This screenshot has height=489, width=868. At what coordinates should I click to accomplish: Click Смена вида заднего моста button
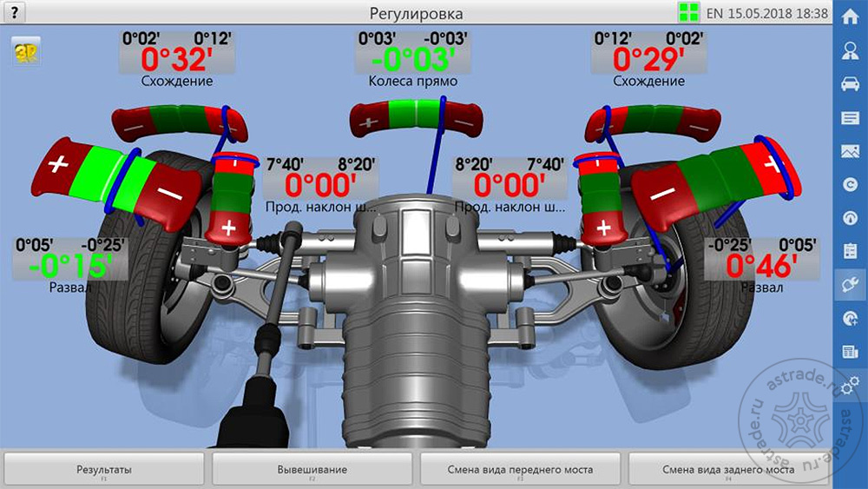pos(728,470)
